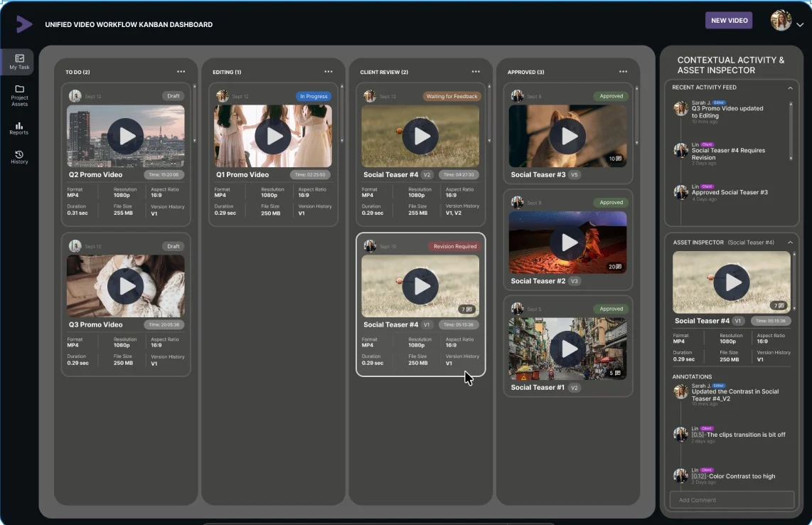Click Approved badge on Social Teaser #3
The height and width of the screenshot is (525, 812).
click(611, 96)
